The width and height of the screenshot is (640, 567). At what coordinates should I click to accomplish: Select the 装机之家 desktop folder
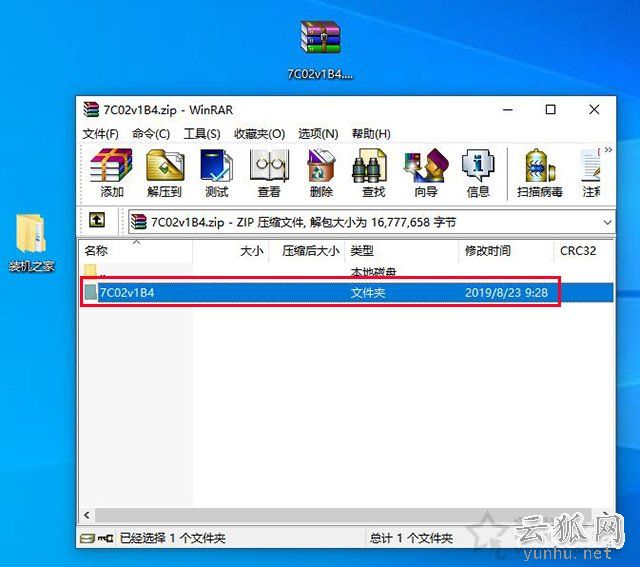(31, 243)
